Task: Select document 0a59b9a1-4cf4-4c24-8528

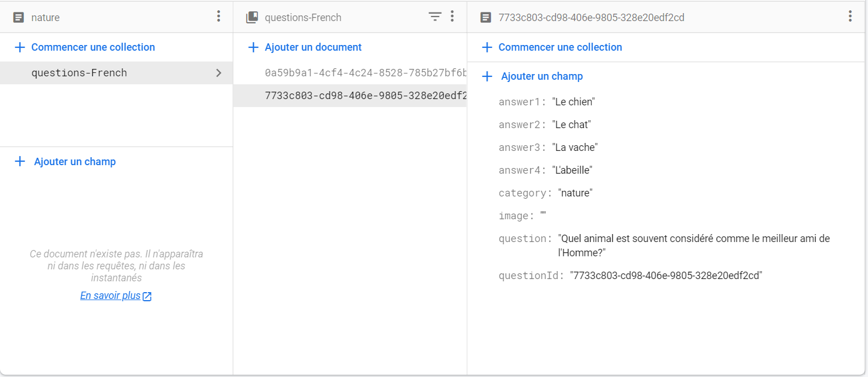Action: 350,73
